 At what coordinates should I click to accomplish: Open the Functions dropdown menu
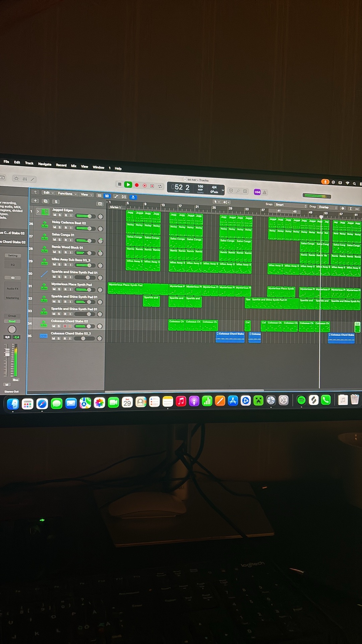[67, 194]
